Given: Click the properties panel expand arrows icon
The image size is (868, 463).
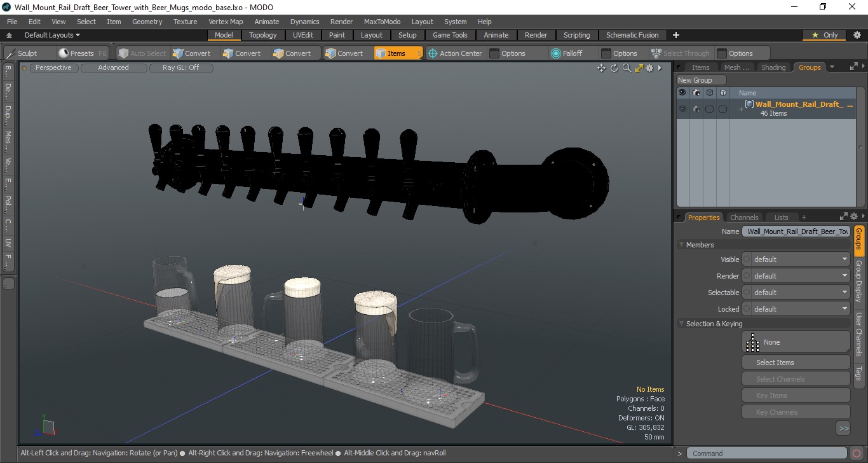Looking at the screenshot, I should [x=844, y=217].
